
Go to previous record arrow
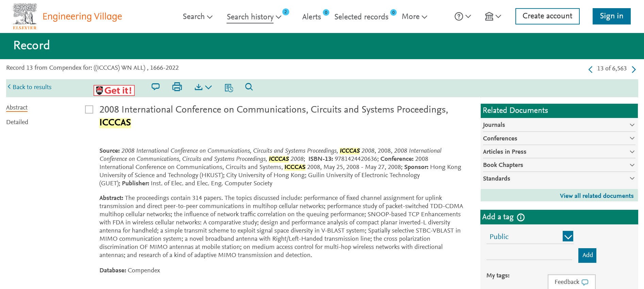(x=590, y=69)
